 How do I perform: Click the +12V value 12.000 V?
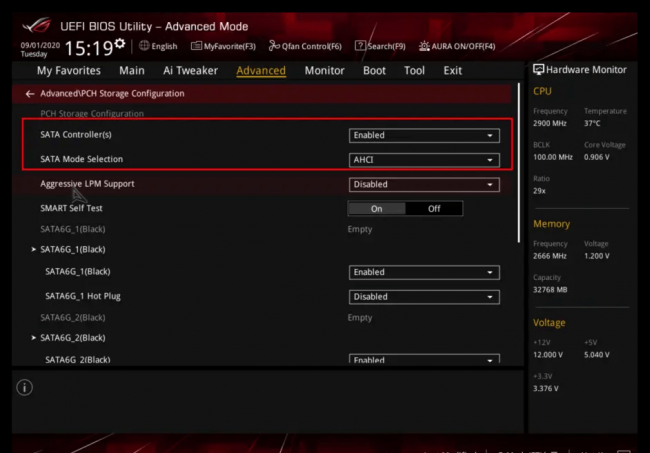548,355
